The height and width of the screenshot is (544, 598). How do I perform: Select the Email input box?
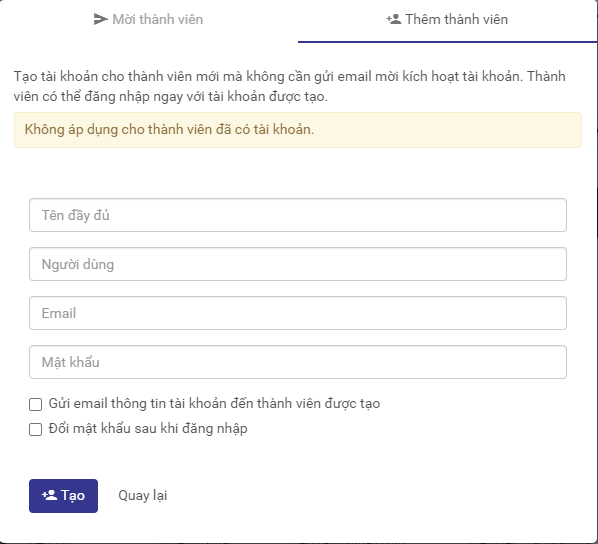pyautogui.click(x=298, y=313)
